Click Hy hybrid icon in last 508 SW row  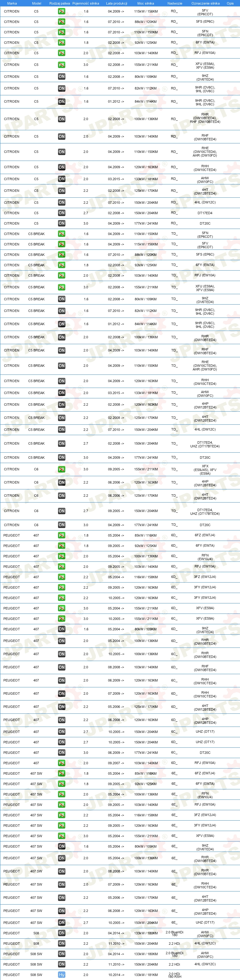click(61, 975)
